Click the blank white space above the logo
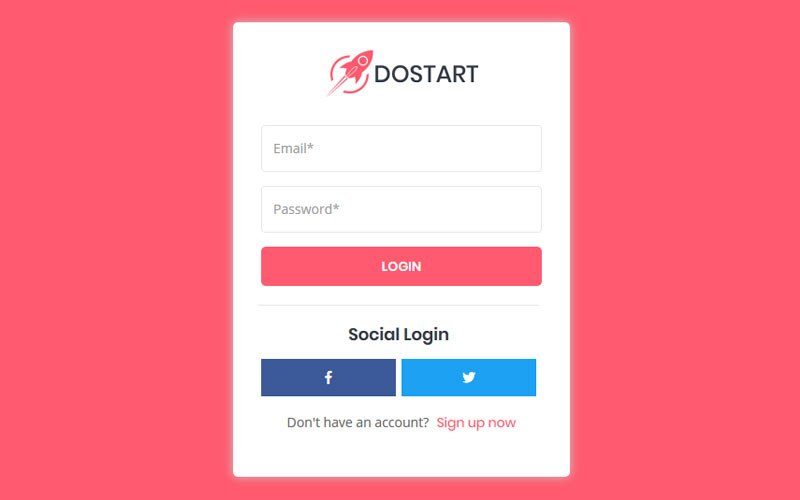Viewport: 800px width, 500px height. pos(402,35)
